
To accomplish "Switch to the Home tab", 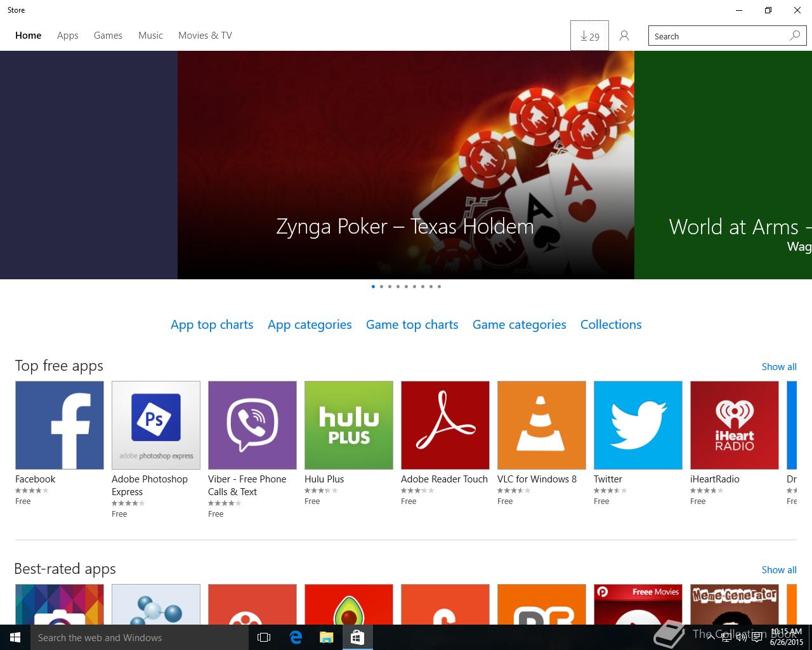I will pos(29,36).
